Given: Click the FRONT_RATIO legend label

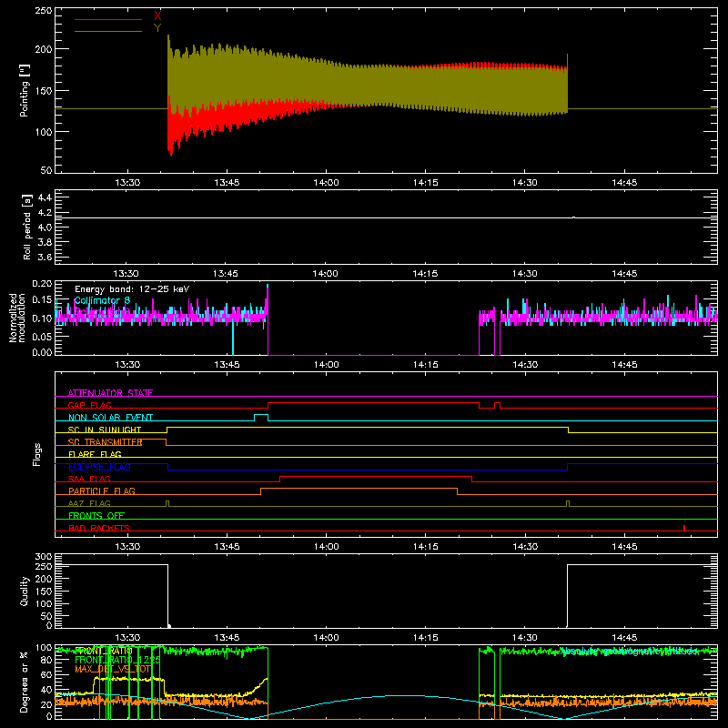Looking at the screenshot, I should 104,651.
